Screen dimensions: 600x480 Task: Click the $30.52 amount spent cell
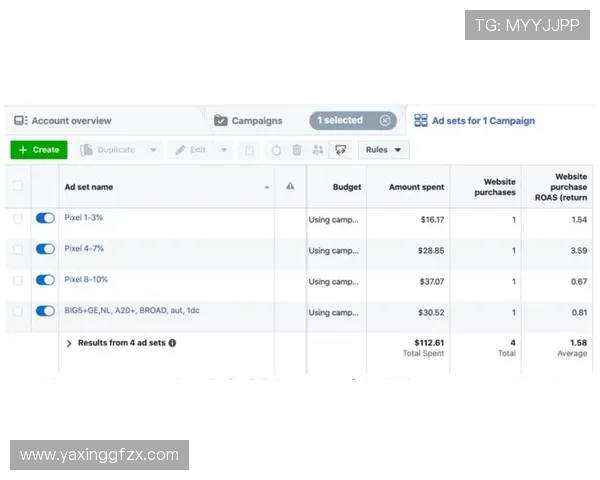[x=431, y=313]
